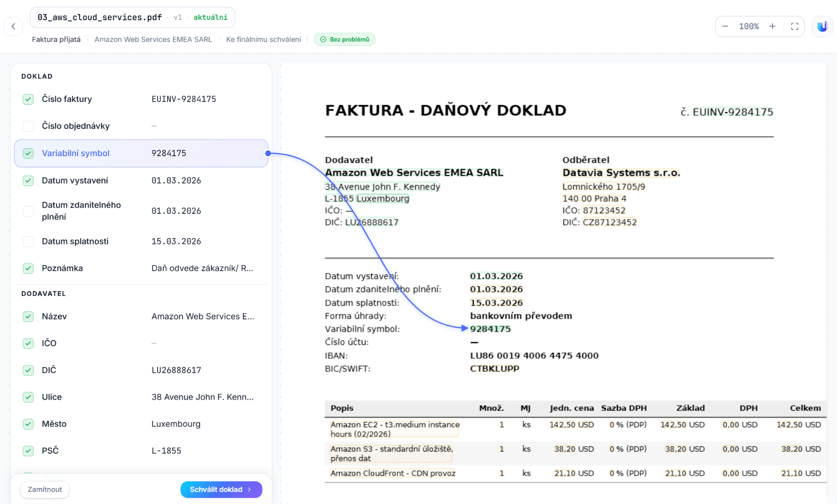The height and width of the screenshot is (504, 837).
Task: Toggle the Poznámka checkbox
Action: [x=28, y=269]
